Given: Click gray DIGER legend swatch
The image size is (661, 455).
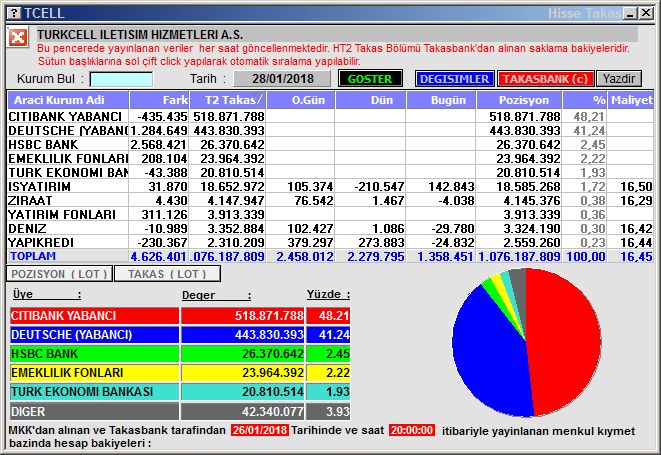Looking at the screenshot, I should [94, 411].
